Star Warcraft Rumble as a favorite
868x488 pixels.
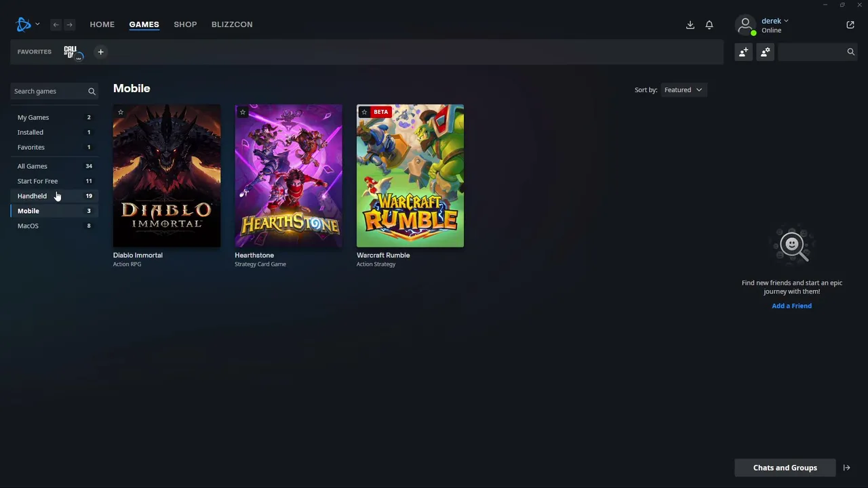tap(365, 113)
